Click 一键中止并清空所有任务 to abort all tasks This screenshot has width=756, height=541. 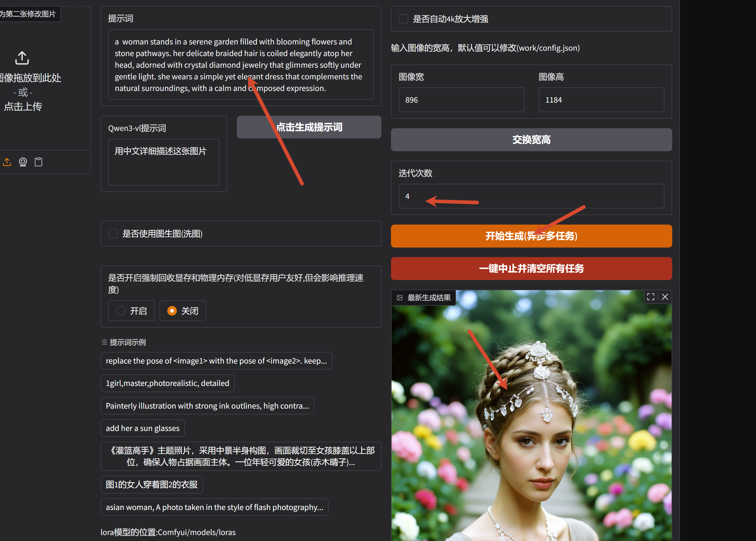coord(531,268)
